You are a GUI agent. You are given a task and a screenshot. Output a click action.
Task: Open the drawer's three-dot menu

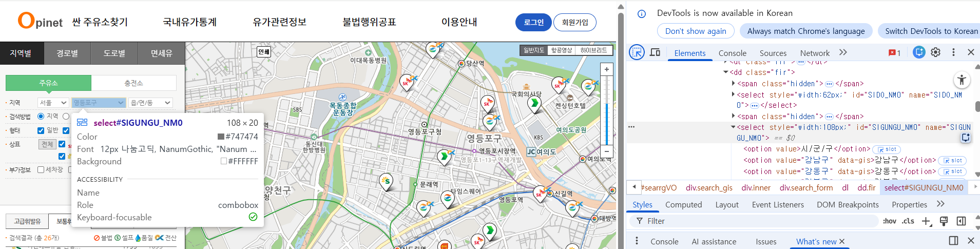coord(637,241)
